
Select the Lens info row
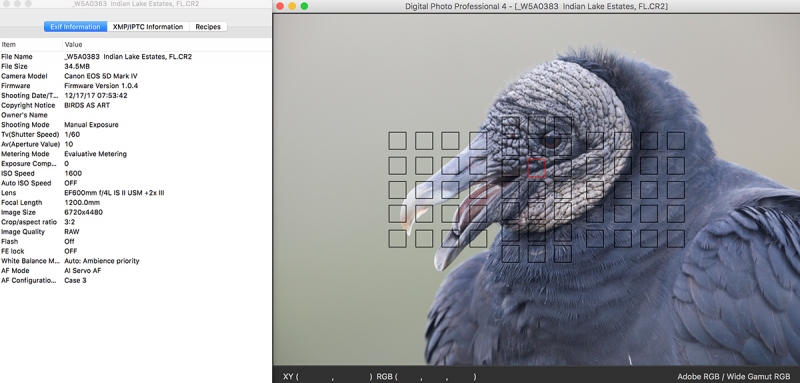pyautogui.click(x=136, y=193)
